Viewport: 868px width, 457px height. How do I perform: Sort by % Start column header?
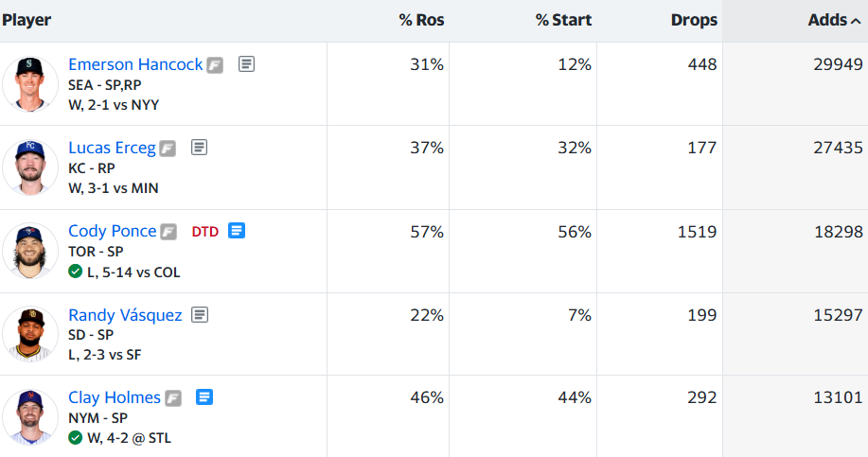(x=563, y=20)
